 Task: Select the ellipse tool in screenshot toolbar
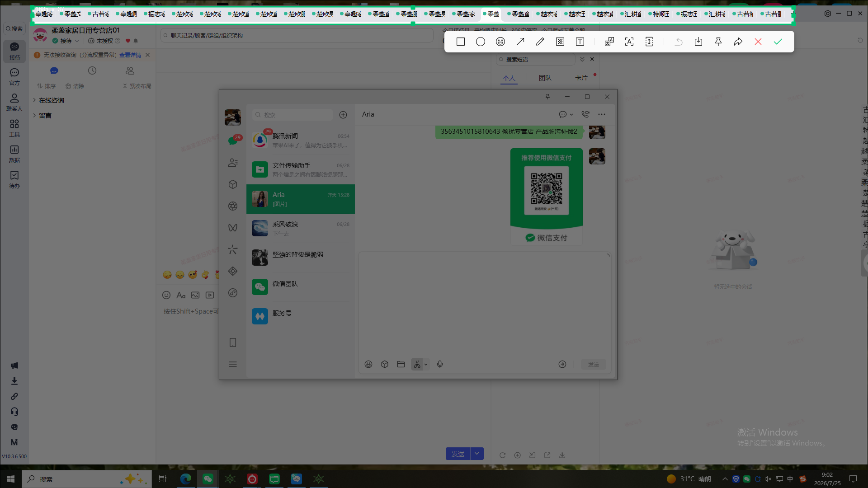coord(481,42)
